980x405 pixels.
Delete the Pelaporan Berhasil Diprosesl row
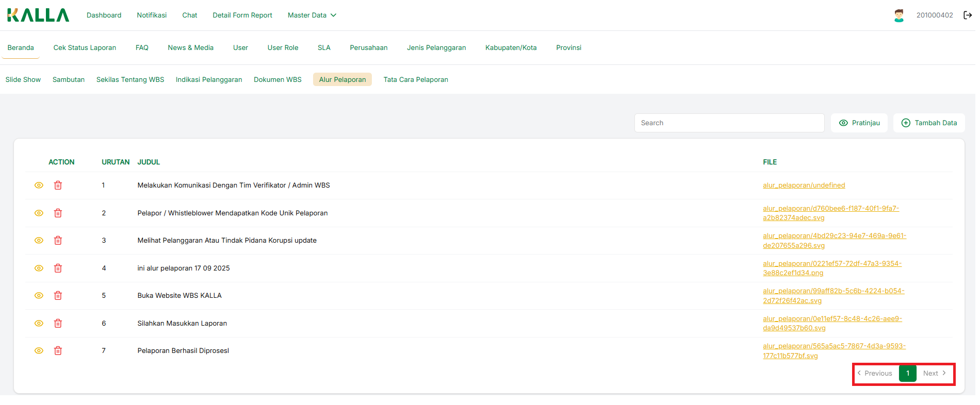pos(58,351)
